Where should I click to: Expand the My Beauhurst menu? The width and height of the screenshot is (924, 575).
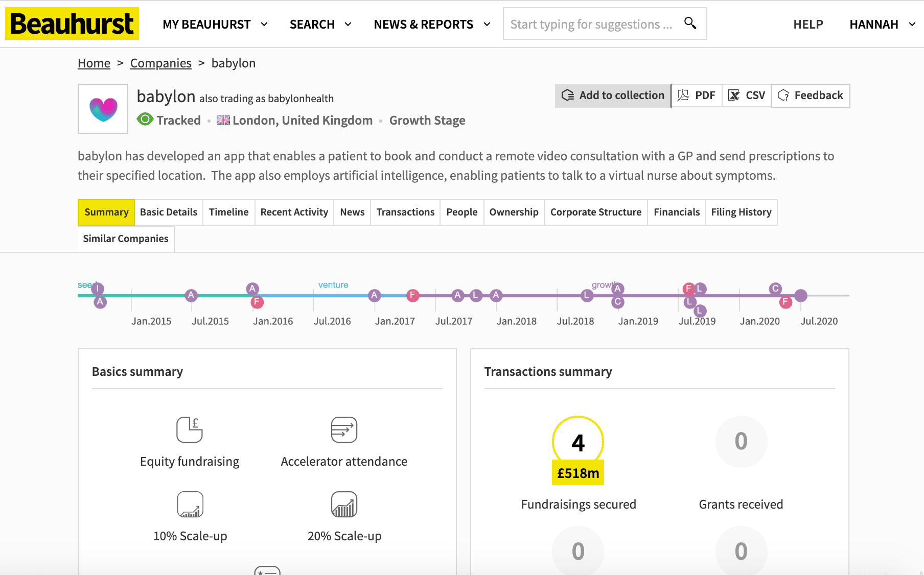215,24
